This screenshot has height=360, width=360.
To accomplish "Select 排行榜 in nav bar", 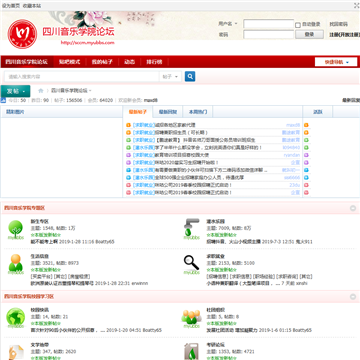I will (x=154, y=62).
